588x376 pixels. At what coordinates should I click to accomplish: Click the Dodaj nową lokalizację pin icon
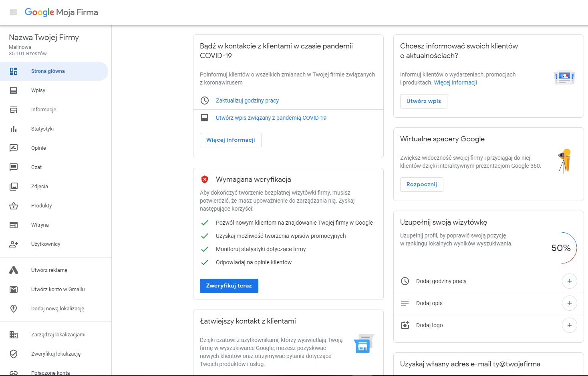tap(14, 308)
